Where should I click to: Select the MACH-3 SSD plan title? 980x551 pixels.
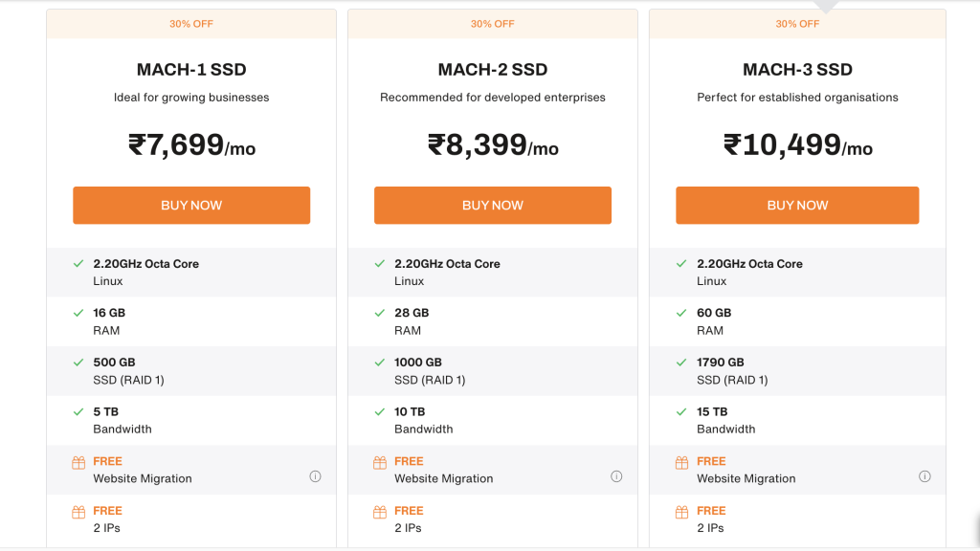pyautogui.click(x=797, y=69)
